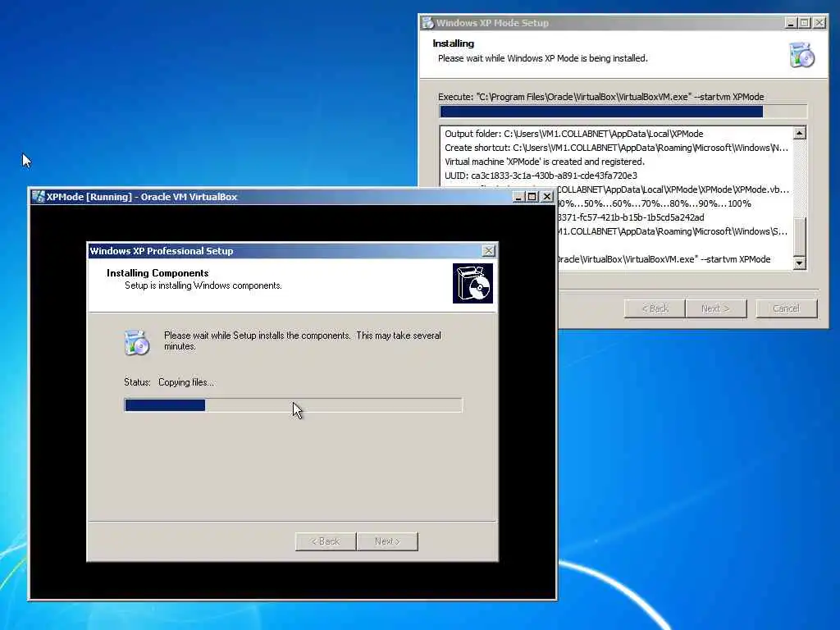Click the log scrollbar up arrow
The image size is (840, 630).
(x=799, y=134)
